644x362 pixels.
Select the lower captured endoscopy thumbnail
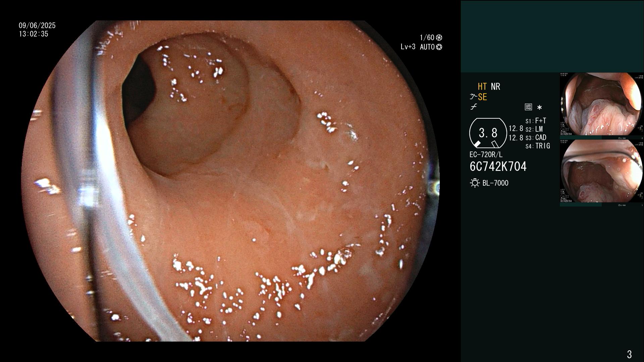click(x=601, y=173)
